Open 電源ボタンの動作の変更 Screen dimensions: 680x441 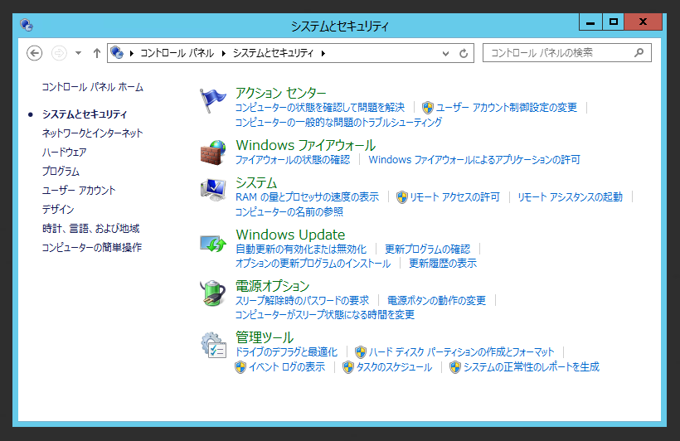pos(436,301)
